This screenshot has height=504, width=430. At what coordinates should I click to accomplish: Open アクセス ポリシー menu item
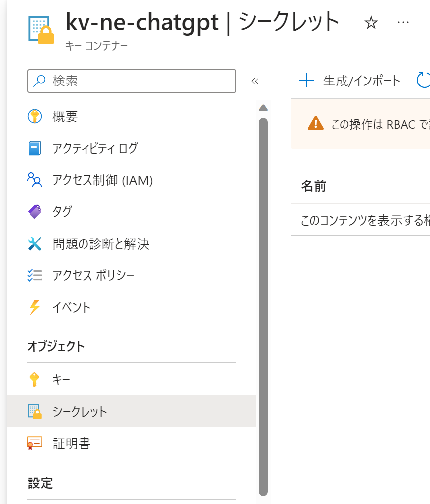pos(93,275)
